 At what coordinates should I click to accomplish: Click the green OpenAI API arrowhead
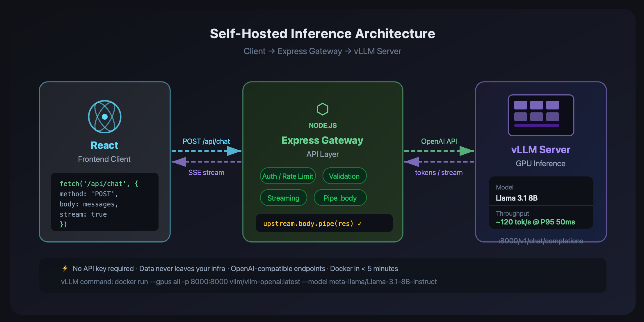(467, 151)
